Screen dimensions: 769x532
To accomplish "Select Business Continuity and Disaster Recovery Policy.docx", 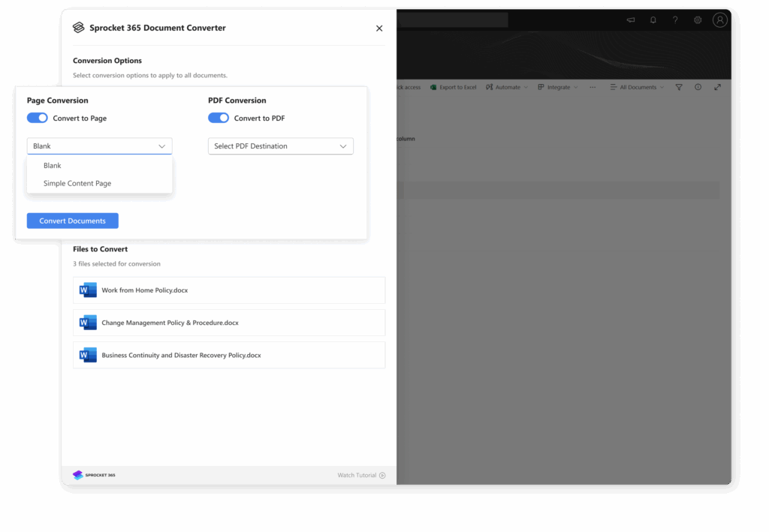I will point(229,355).
